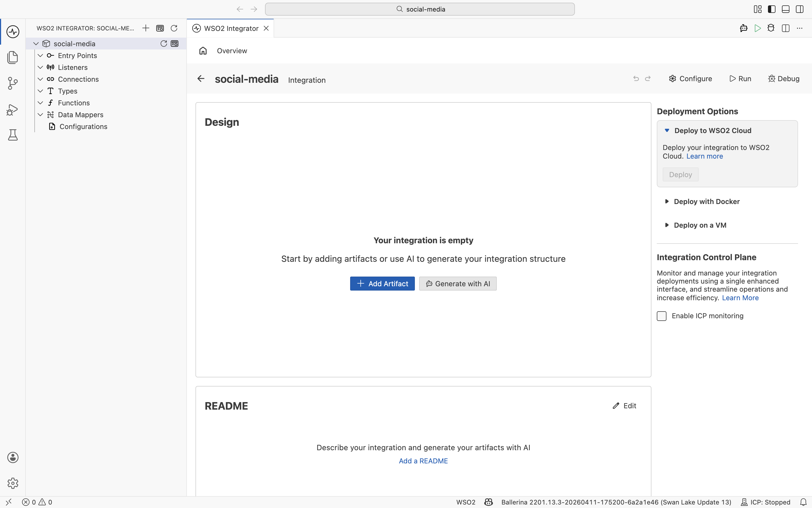Click the Debug button in integration header

pos(784,78)
